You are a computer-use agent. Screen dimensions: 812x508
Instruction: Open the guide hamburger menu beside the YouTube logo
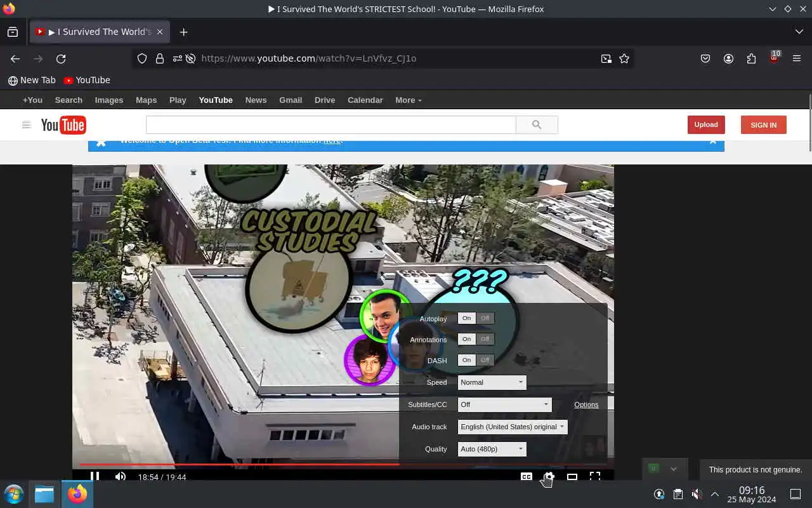tap(27, 125)
